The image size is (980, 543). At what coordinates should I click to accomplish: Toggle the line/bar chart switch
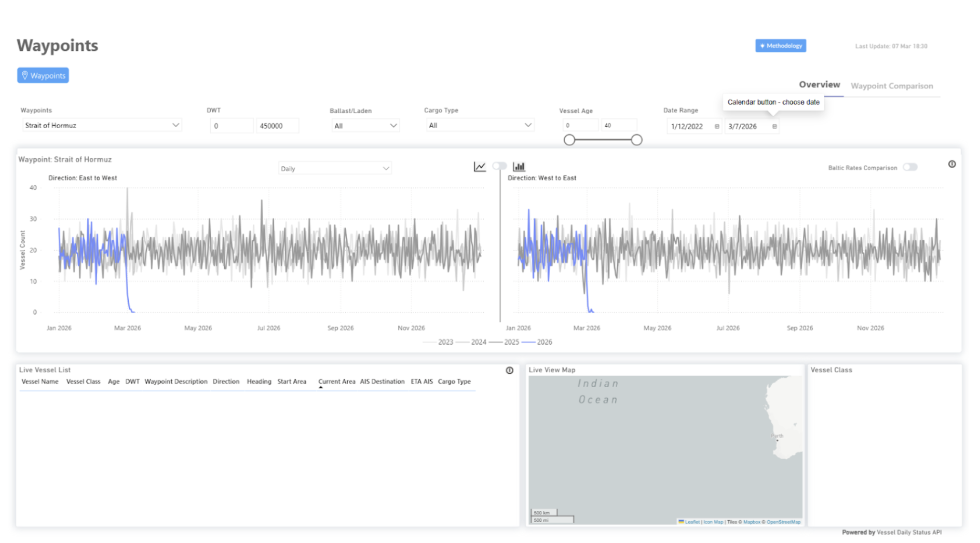click(x=499, y=166)
